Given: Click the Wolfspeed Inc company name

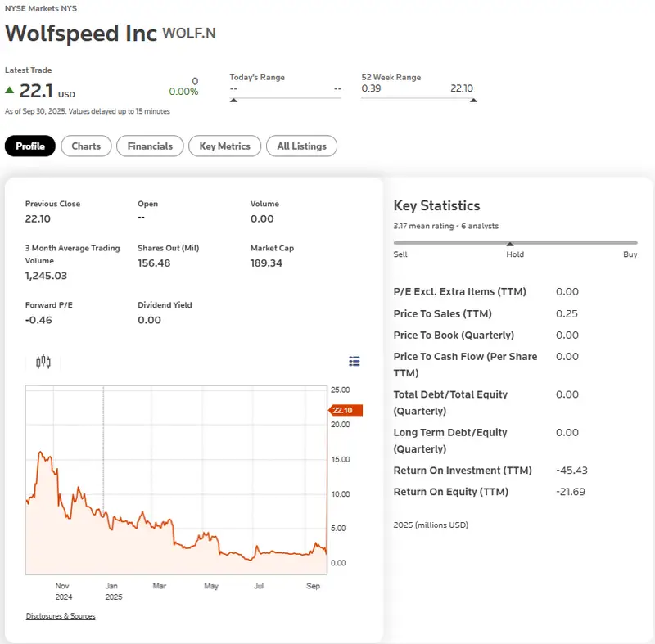Looking at the screenshot, I should tap(80, 34).
